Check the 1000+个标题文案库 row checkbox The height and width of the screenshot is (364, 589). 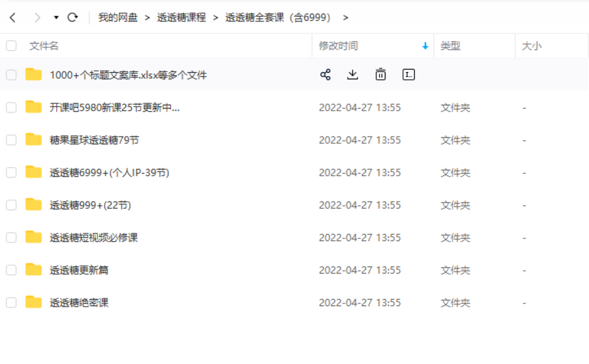[11, 75]
